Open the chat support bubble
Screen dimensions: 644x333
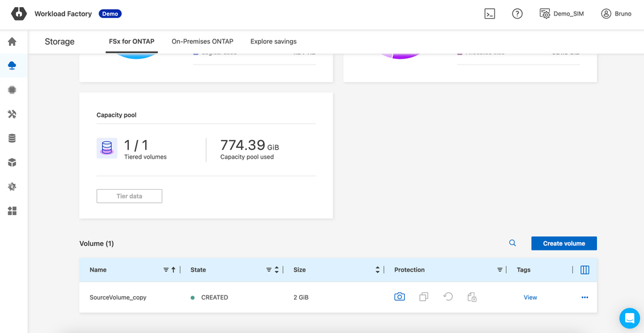click(629, 318)
